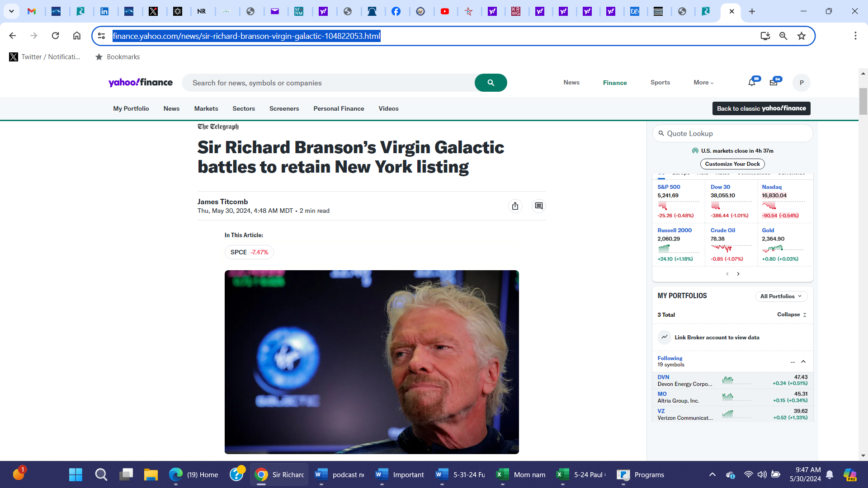Click the Quote Lookup field
This screenshot has width=868, height=488.
pos(732,133)
